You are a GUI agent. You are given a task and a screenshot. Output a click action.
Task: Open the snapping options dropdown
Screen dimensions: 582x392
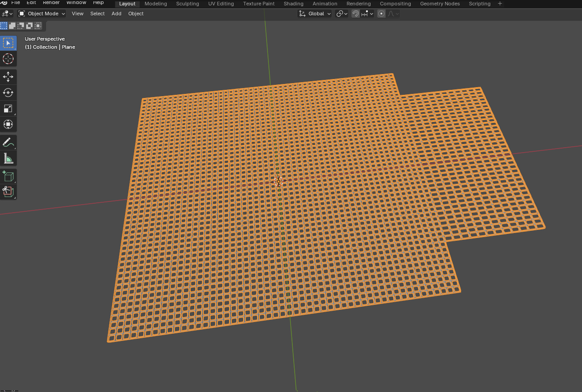[x=367, y=14]
